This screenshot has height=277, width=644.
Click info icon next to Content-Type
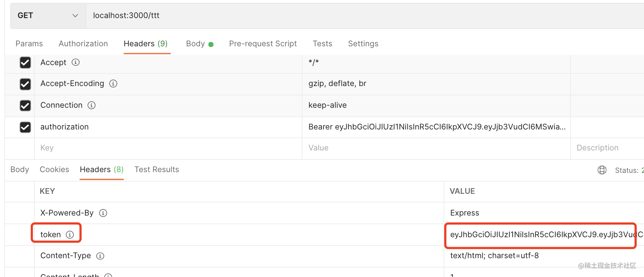pyautogui.click(x=100, y=256)
